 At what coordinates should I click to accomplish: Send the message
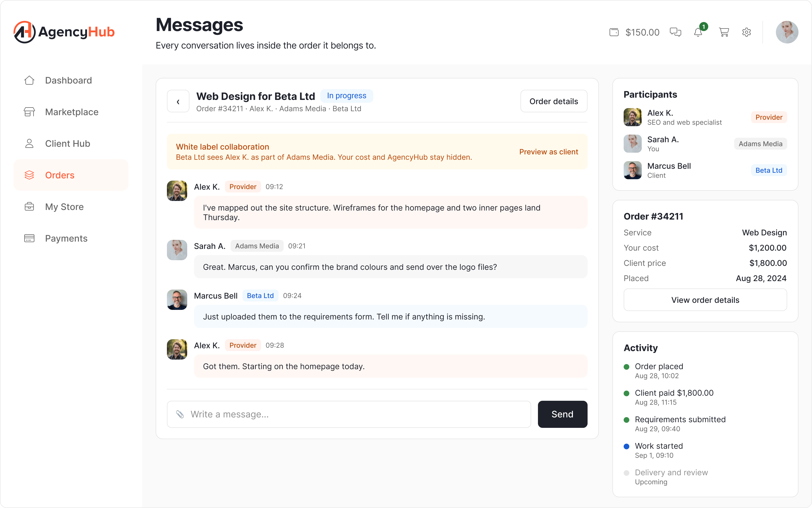pyautogui.click(x=562, y=414)
